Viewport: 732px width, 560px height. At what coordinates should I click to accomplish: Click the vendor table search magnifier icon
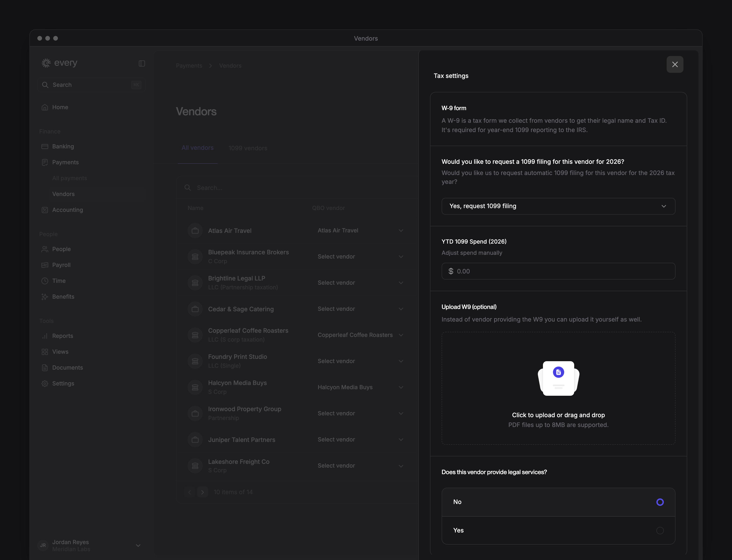pyautogui.click(x=188, y=188)
